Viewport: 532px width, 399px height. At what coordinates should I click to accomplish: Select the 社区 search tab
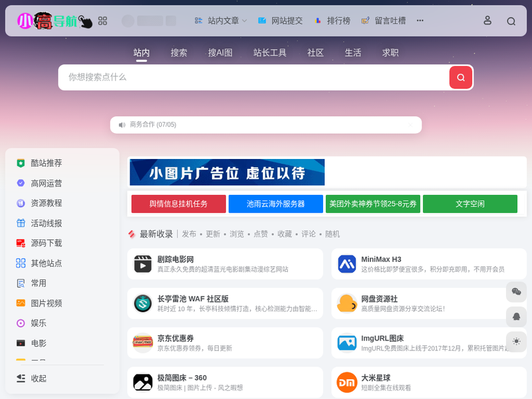(315, 53)
